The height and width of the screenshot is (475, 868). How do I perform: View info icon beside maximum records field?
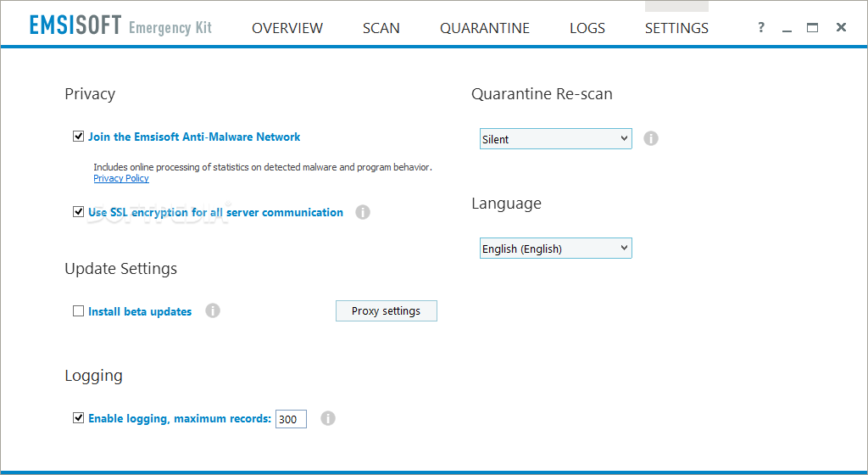(328, 418)
